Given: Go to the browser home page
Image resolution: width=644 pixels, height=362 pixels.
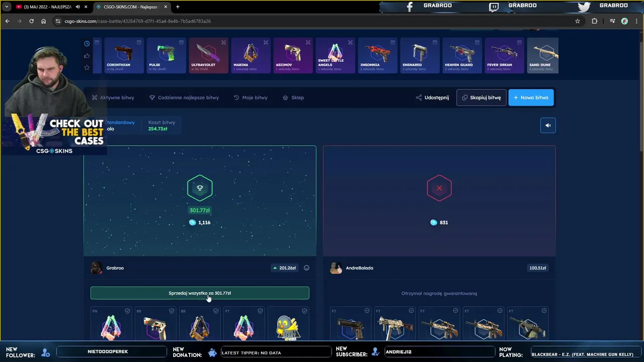Looking at the screenshot, I should [43, 21].
